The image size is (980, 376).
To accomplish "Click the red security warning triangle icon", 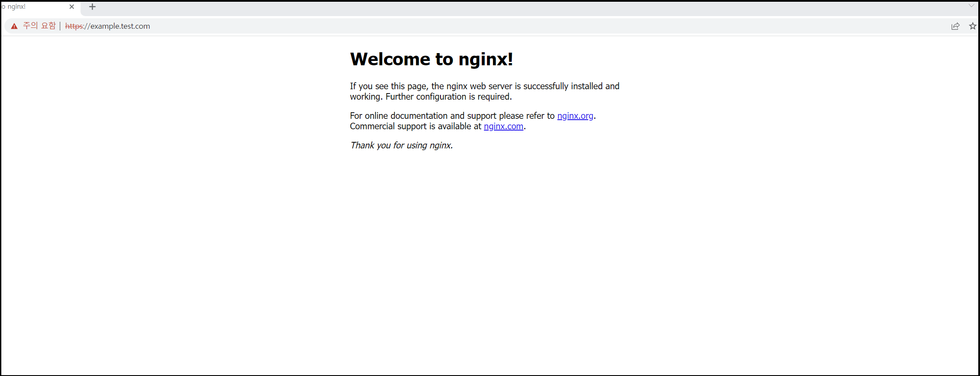I will click(14, 26).
